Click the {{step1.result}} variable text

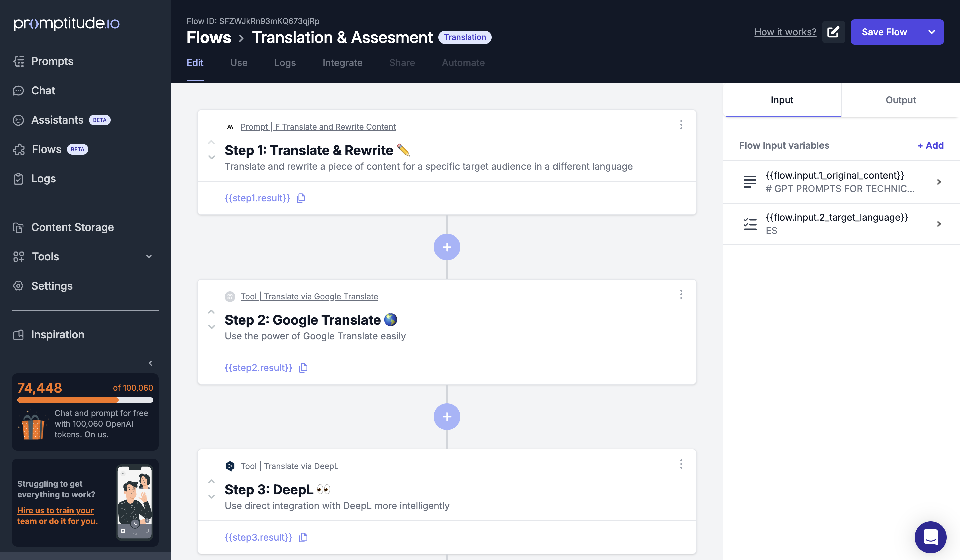[258, 198]
